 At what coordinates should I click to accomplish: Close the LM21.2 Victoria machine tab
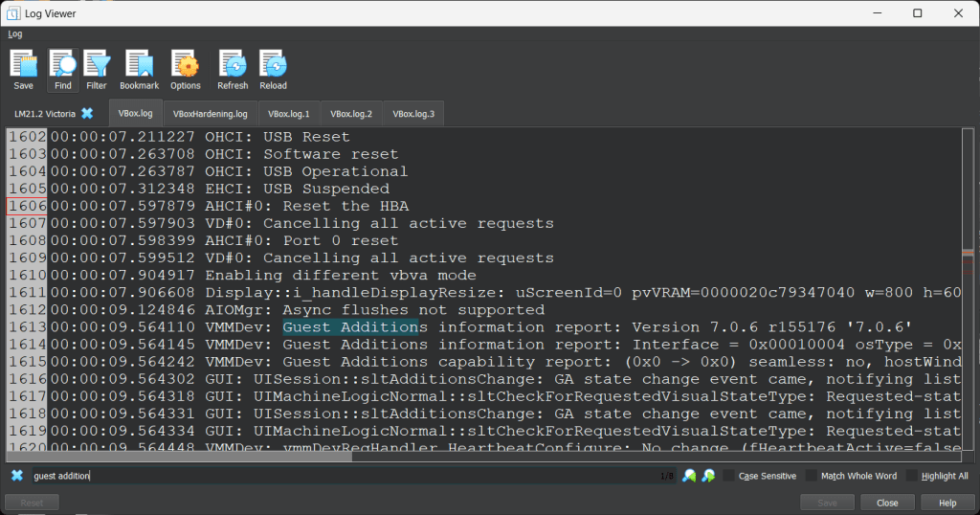coord(87,113)
